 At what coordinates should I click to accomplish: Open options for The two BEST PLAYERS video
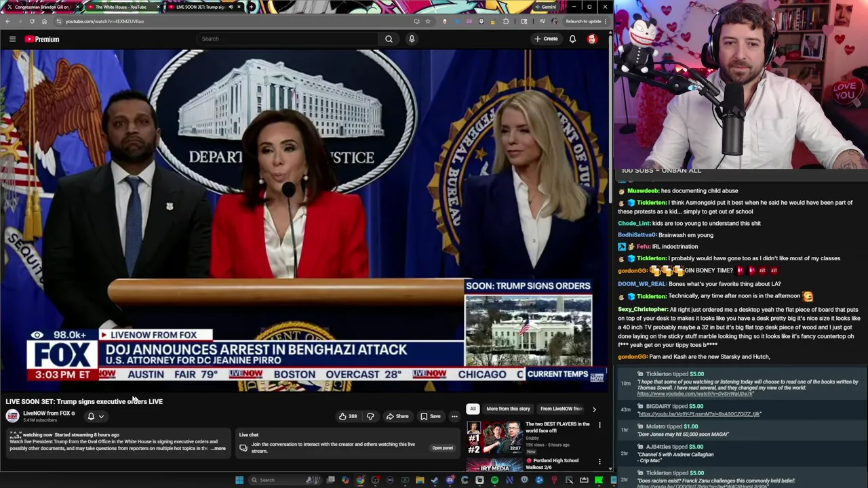599,425
